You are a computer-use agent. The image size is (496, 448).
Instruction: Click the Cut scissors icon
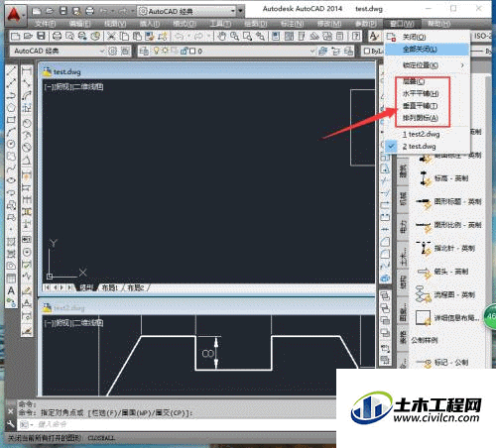click(112, 36)
